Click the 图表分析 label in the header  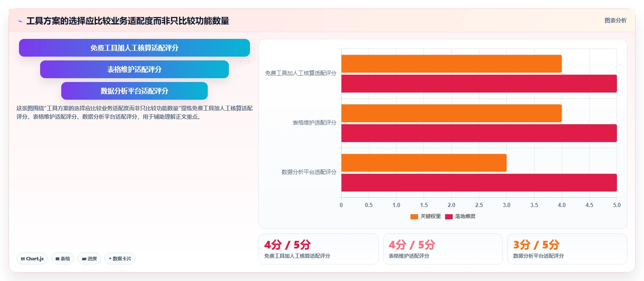point(615,20)
